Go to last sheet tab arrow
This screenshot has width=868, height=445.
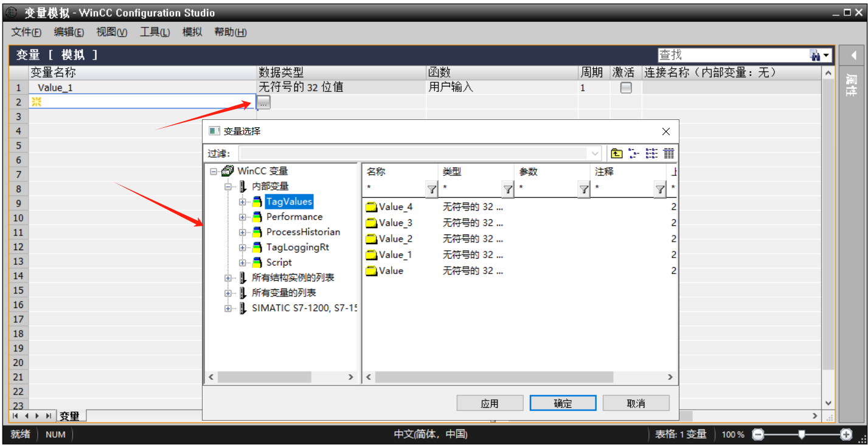tap(49, 416)
